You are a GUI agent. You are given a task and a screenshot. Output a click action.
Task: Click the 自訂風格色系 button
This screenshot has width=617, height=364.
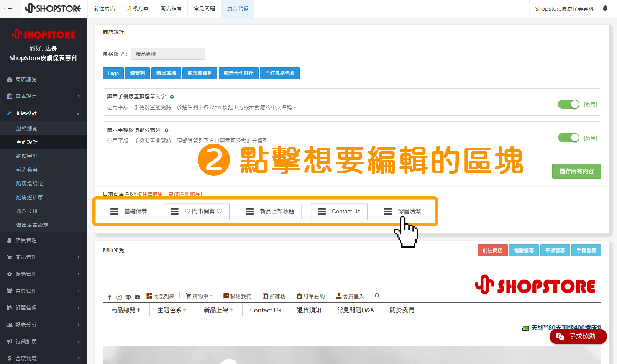click(x=280, y=73)
